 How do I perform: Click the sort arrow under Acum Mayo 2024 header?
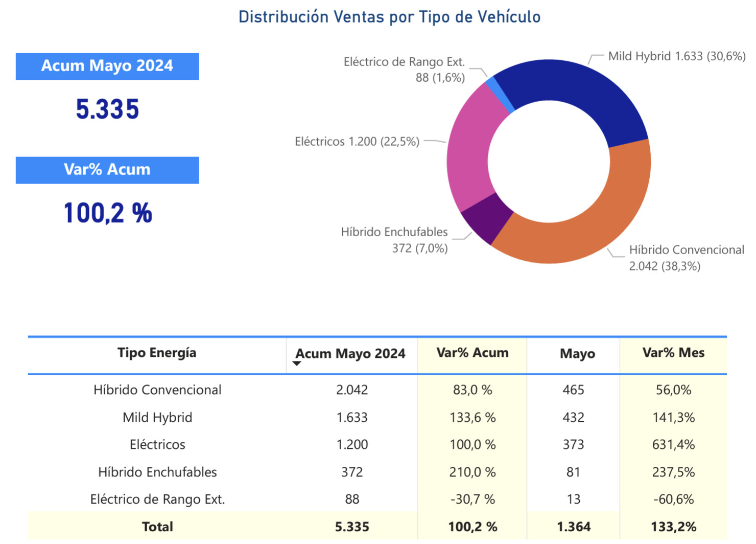pyautogui.click(x=297, y=363)
